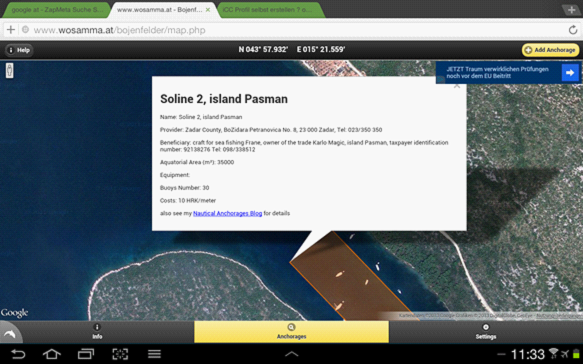Open the Nautical Anchorages Blog link
583x364 pixels.
point(228,213)
